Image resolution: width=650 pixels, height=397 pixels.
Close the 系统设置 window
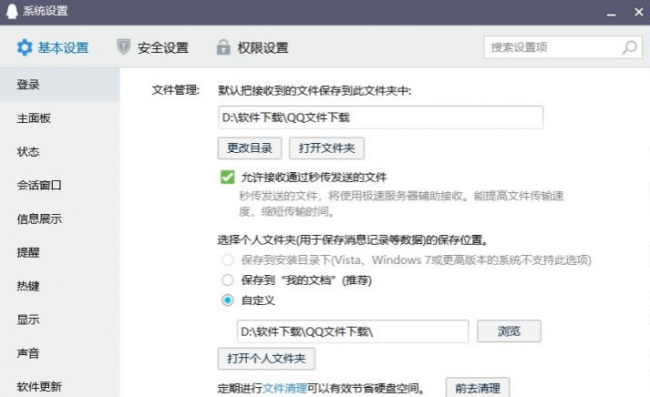click(639, 12)
